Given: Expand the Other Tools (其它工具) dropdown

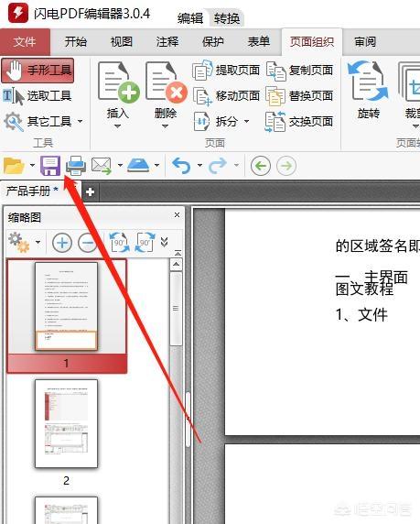Looking at the screenshot, I should pos(80,121).
